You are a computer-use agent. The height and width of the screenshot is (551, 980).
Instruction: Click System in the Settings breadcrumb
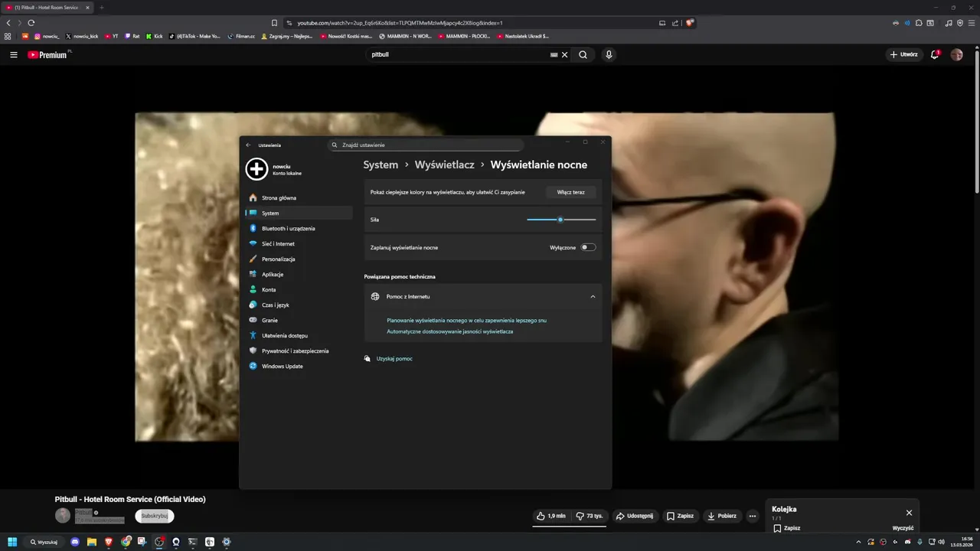point(381,165)
